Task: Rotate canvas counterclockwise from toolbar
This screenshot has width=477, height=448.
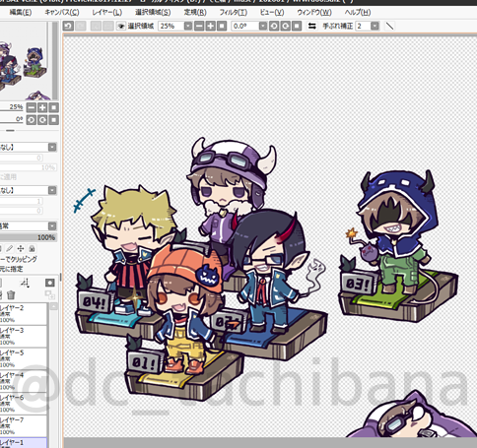Action: tap(274, 26)
